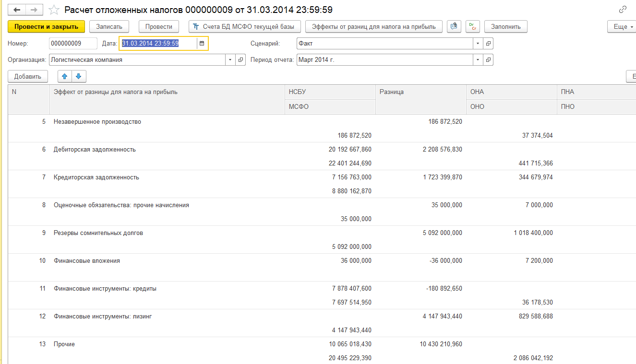Viewport: 636px width, 364px height.
Task: Open Эффекты от разниц для налога на прибыль
Action: (x=374, y=26)
